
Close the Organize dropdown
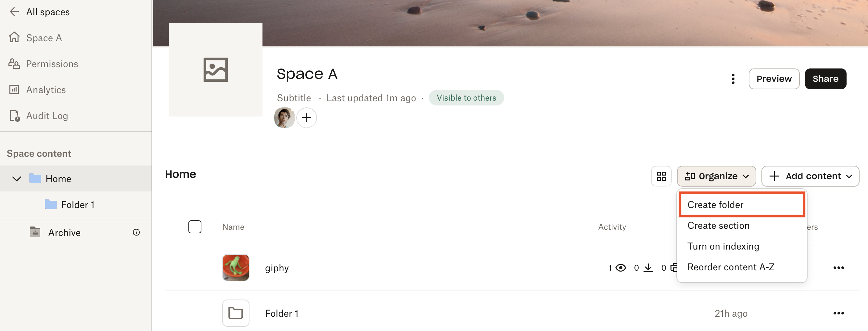click(716, 176)
